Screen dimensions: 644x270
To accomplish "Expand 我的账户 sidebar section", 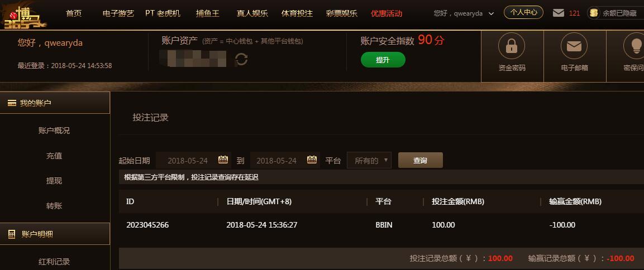I will pos(55,103).
